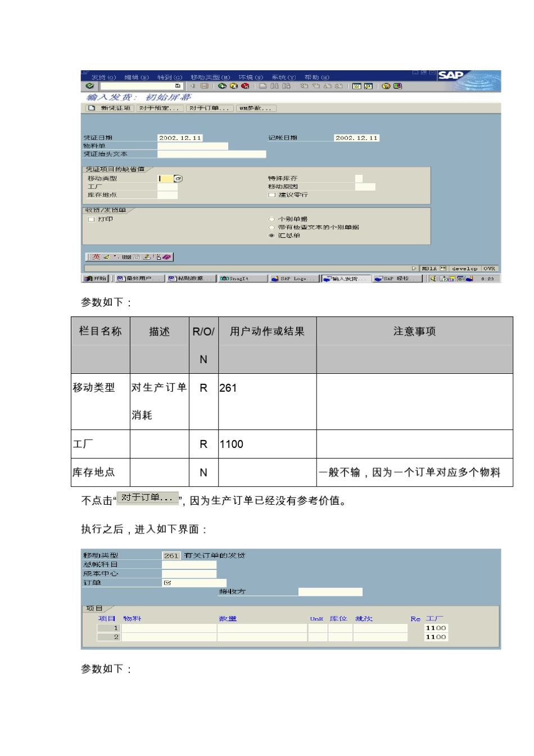This screenshot has height=756, width=534.
Task: Click the 对于订单... button in toolbar
Action: pos(209,108)
